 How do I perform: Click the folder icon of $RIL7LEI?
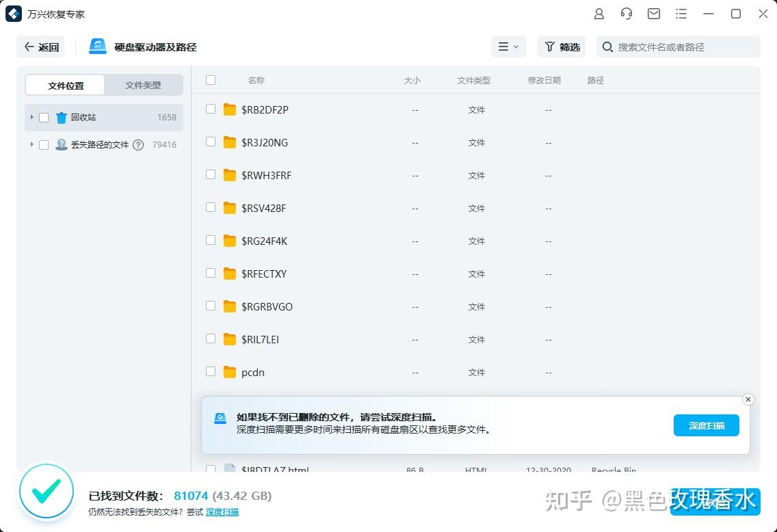(x=229, y=339)
